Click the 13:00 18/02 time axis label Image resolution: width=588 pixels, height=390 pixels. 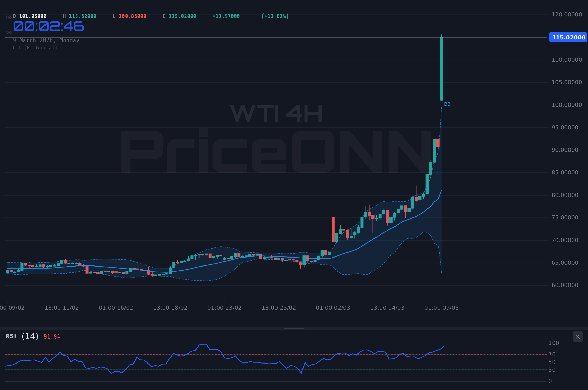(170, 308)
